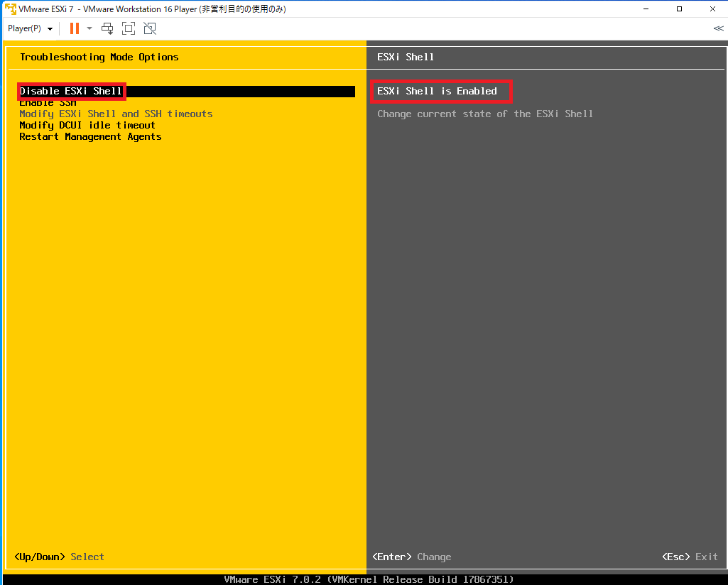Send Ctrl+Alt+Del to the virtual machine
Screen dimensions: 728x585
pyautogui.click(x=107, y=28)
